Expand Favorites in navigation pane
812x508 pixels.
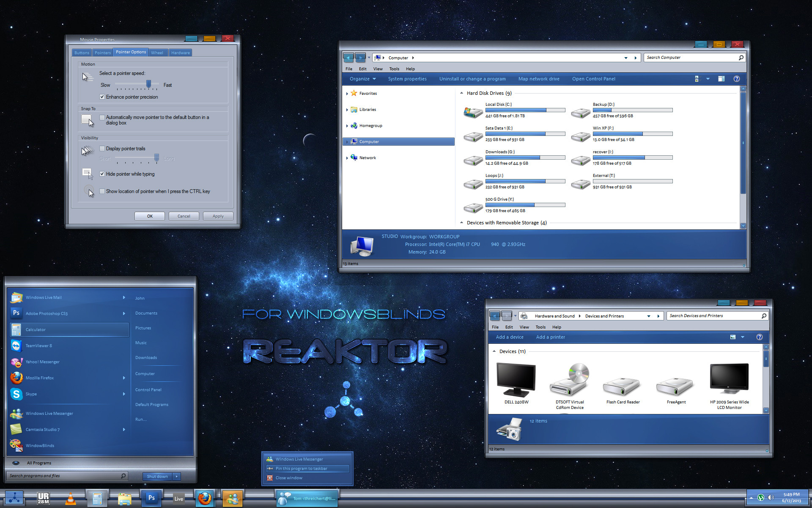[347, 94]
